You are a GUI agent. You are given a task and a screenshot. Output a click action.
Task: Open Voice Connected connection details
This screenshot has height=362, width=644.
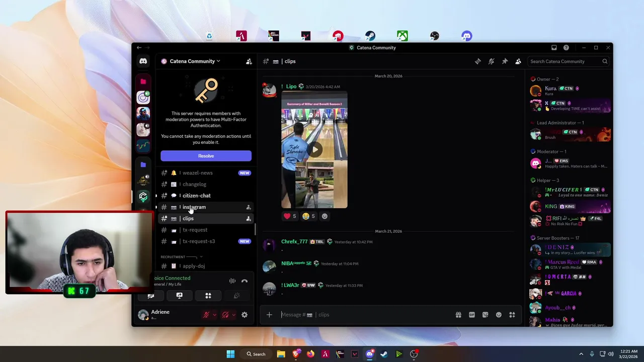tap(172, 278)
